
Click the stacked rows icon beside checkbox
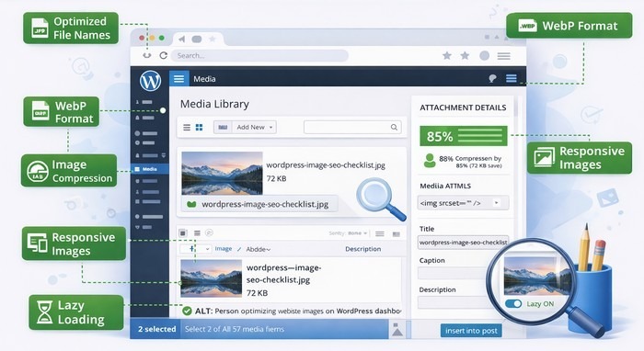(197, 232)
